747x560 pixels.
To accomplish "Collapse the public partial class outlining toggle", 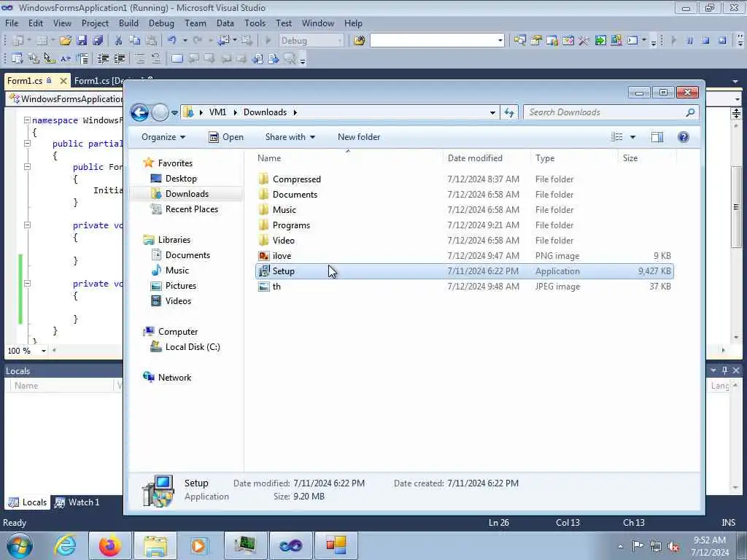I will [27, 144].
